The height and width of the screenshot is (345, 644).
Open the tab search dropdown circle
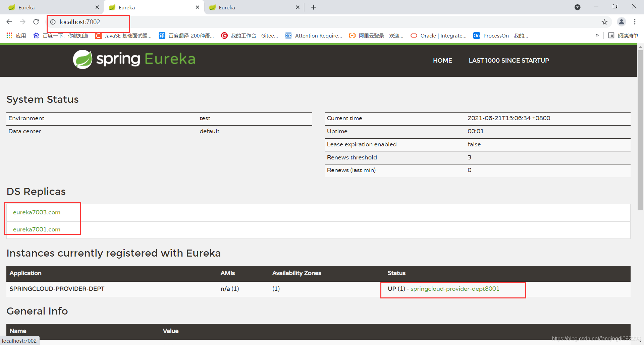pyautogui.click(x=577, y=7)
